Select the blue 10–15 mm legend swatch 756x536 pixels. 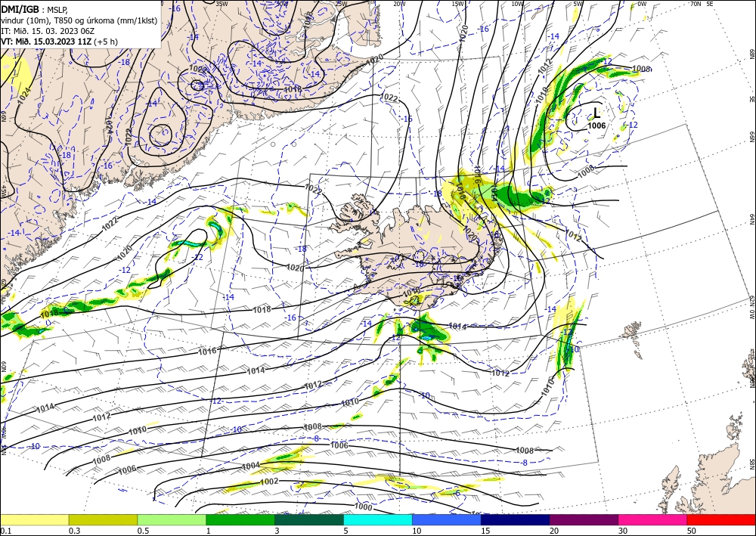(447, 519)
